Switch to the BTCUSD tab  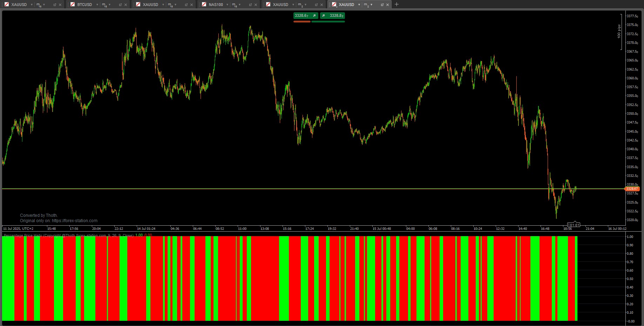[x=84, y=5]
